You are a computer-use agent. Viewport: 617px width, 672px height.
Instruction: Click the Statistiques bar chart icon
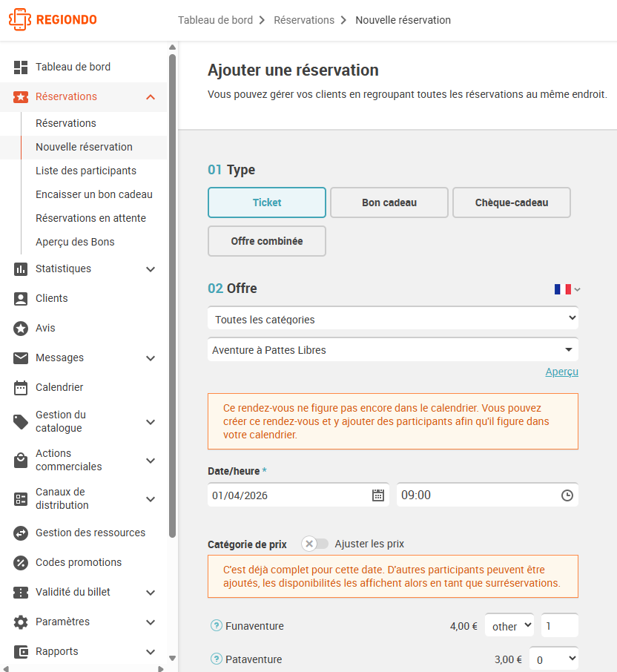(21, 269)
